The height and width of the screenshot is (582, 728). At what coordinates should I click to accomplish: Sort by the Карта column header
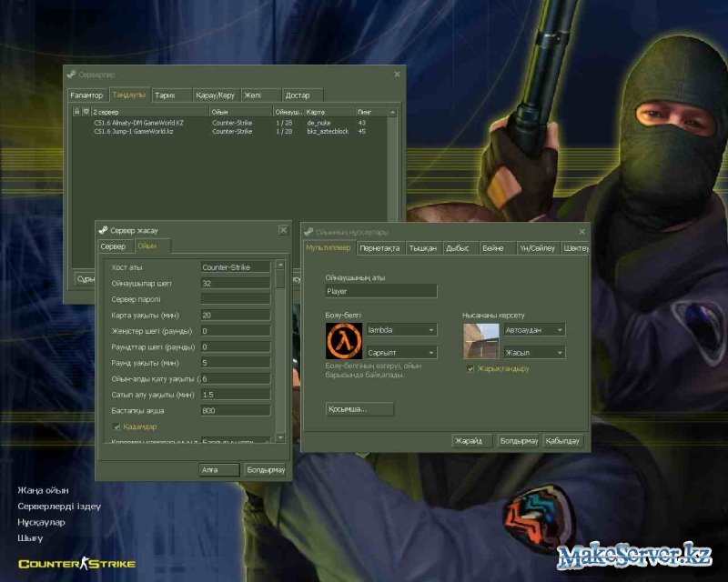pos(329,112)
